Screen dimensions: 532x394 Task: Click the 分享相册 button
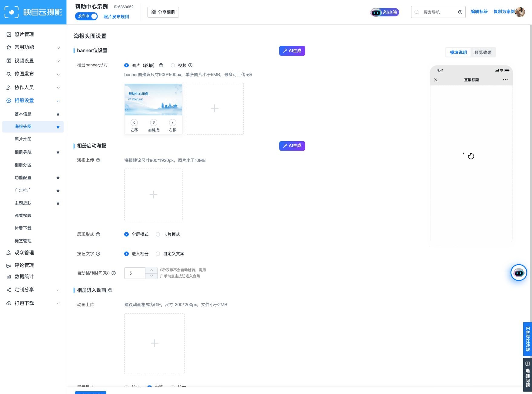point(163,12)
